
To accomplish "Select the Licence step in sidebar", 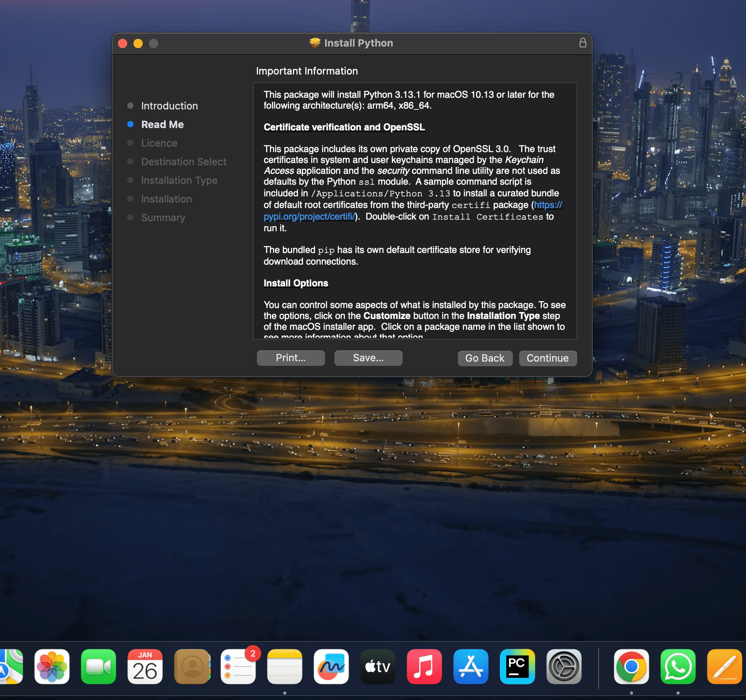I will (159, 143).
